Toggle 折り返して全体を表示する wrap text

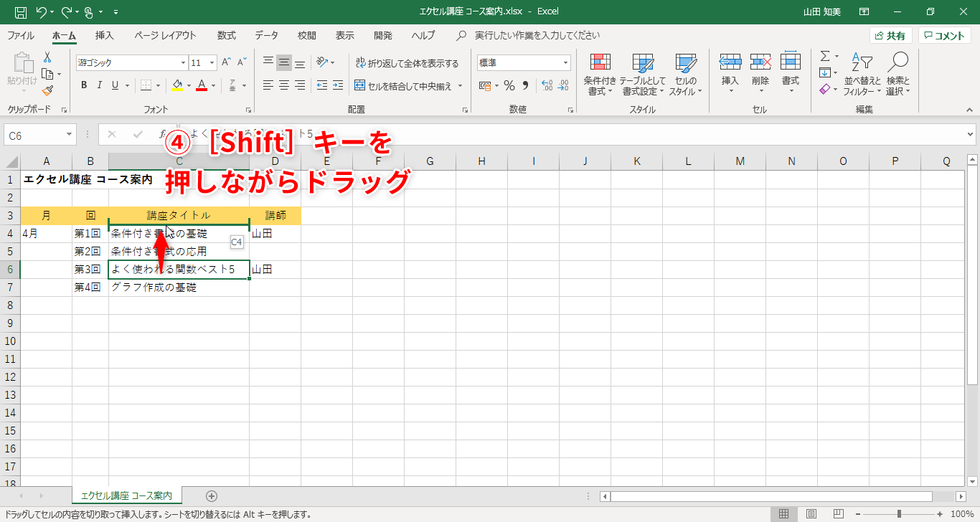pos(407,63)
